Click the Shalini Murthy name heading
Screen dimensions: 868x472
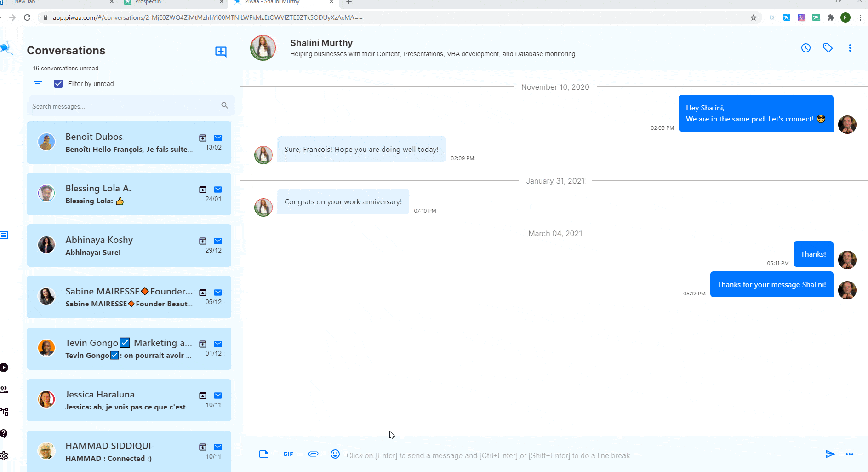[x=321, y=43]
